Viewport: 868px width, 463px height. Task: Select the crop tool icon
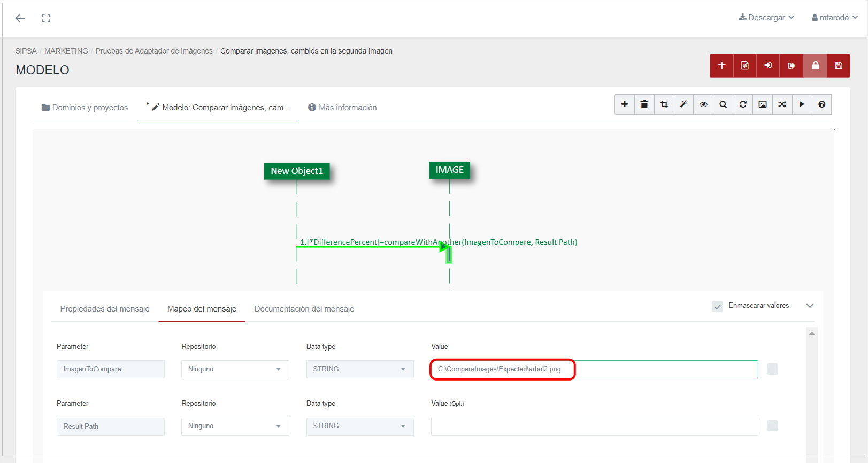664,104
